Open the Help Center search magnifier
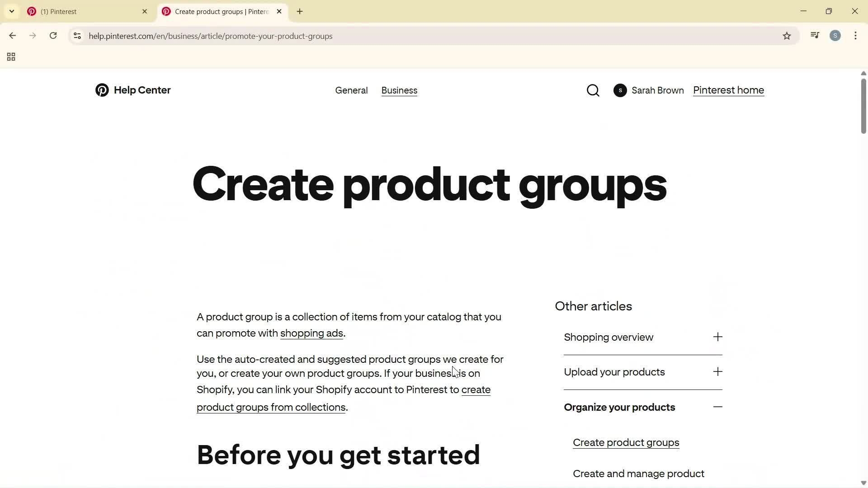This screenshot has height=488, width=868. [x=593, y=90]
